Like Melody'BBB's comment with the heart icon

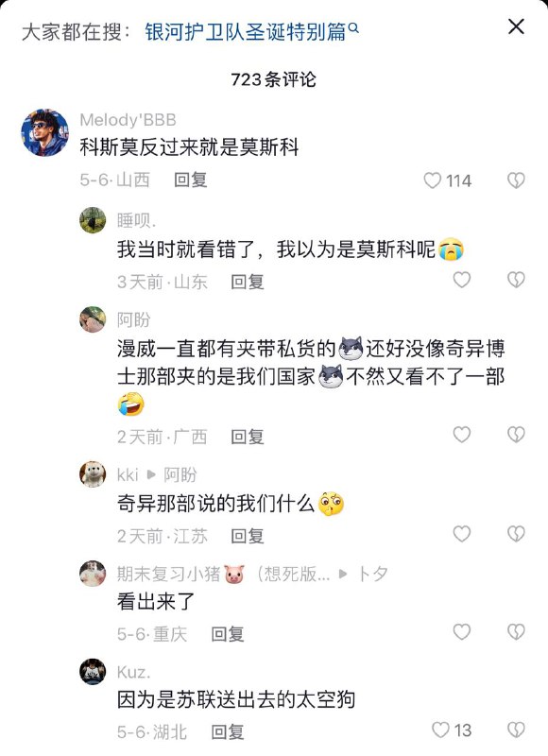[x=432, y=180]
